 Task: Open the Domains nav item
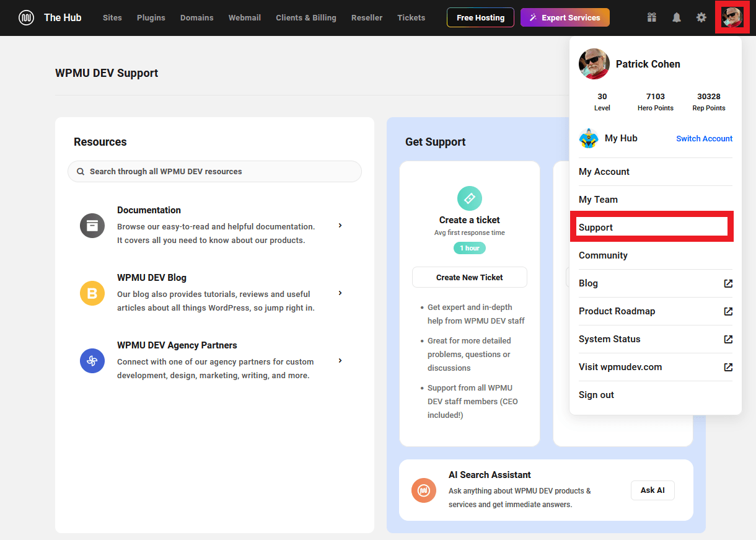(x=197, y=17)
